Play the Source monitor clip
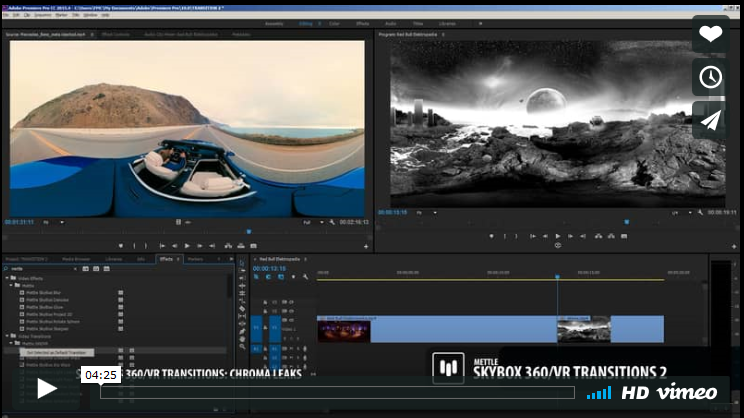Screen dimensions: 744x418 (x=187, y=246)
